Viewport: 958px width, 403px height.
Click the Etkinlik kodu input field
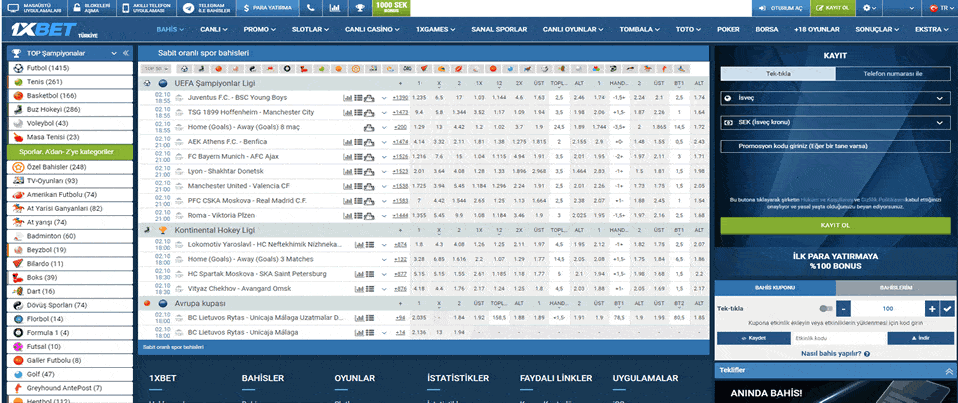(838, 338)
